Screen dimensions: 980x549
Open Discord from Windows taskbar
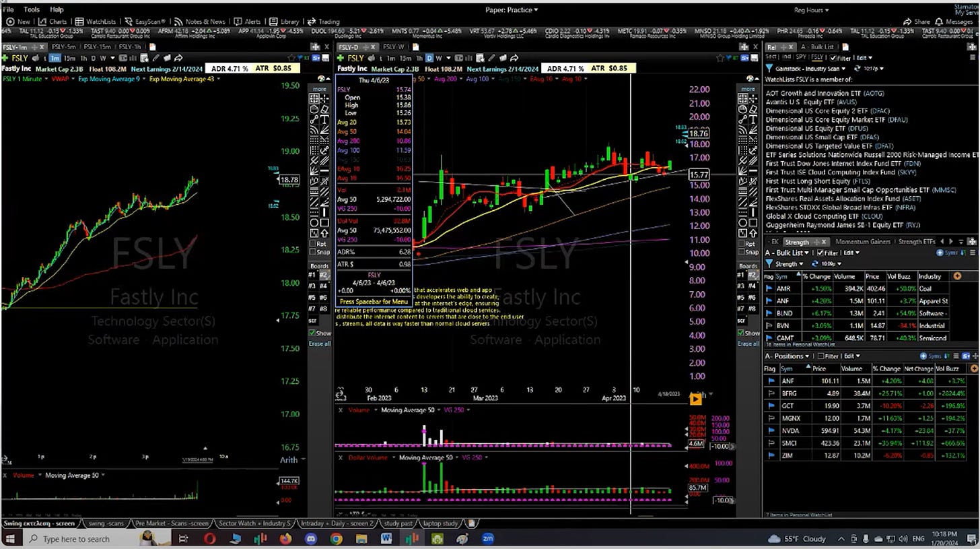310,538
